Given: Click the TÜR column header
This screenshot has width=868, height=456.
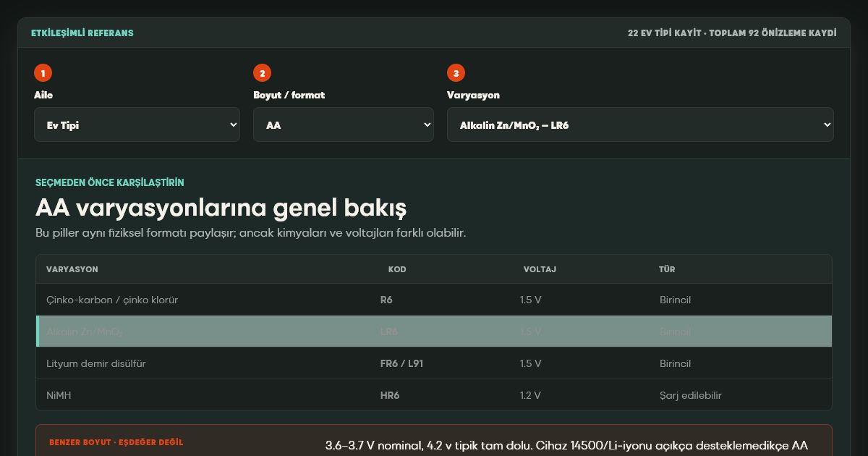Looking at the screenshot, I should (667, 269).
